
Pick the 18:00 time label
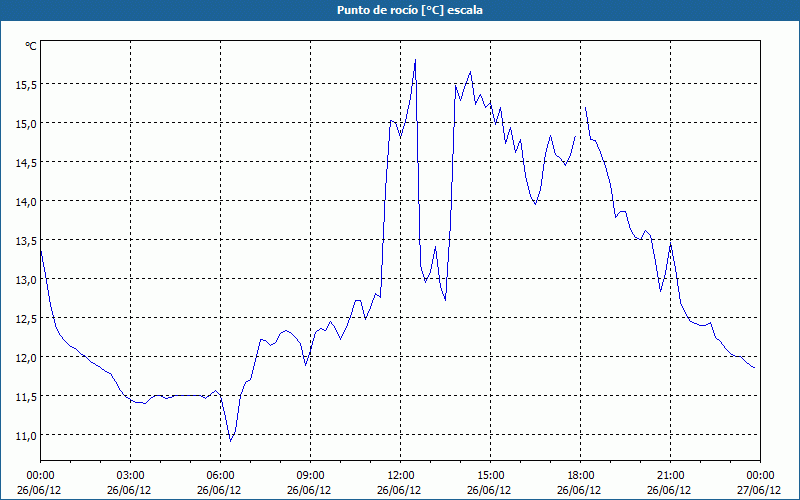(580, 476)
